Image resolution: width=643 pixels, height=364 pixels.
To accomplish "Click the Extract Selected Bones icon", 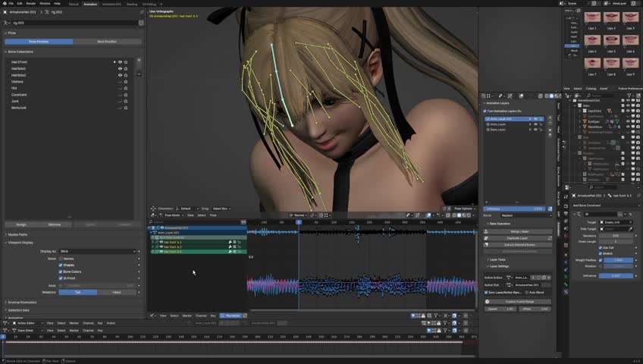I will pos(486,245).
